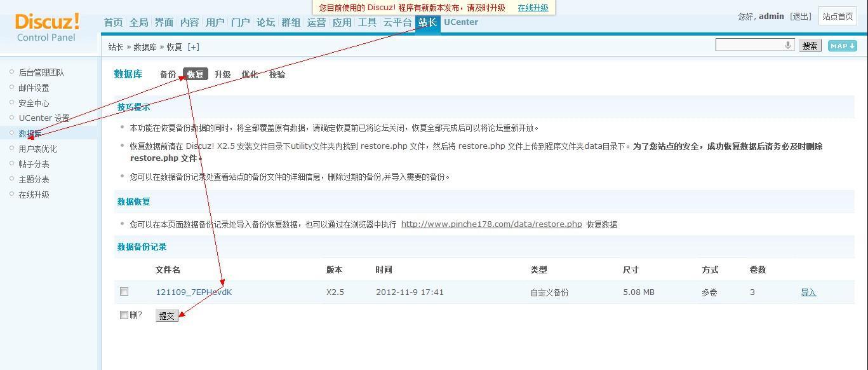Follow the restore.php URL link
Image resolution: width=868 pixels, height=370 pixels.
[x=491, y=224]
